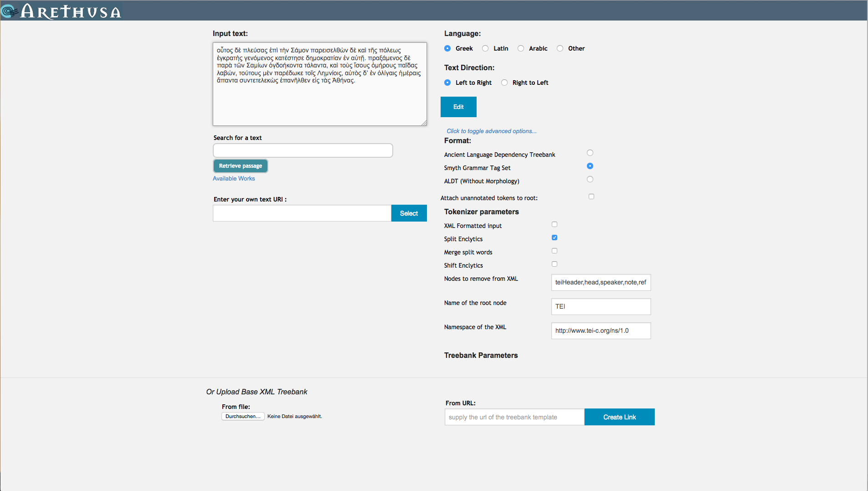Select the Latin language radio button
The height and width of the screenshot is (491, 868).
point(485,48)
